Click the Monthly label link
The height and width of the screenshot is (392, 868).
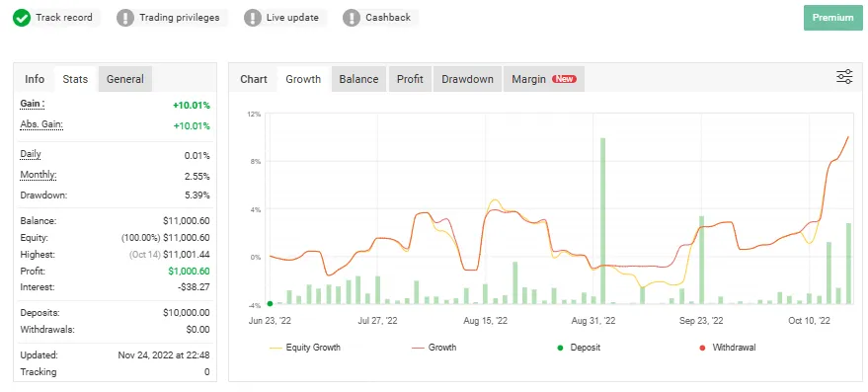(x=39, y=175)
